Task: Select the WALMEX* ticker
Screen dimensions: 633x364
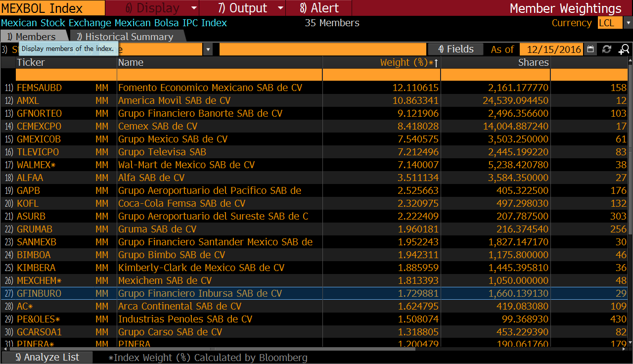Action: click(x=36, y=165)
